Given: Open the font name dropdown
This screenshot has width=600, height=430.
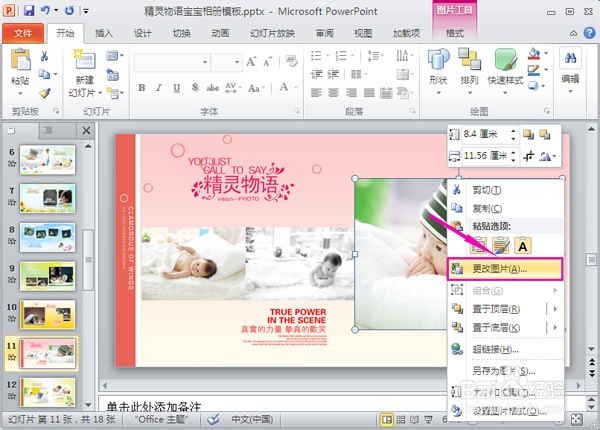Looking at the screenshot, I should [x=205, y=62].
